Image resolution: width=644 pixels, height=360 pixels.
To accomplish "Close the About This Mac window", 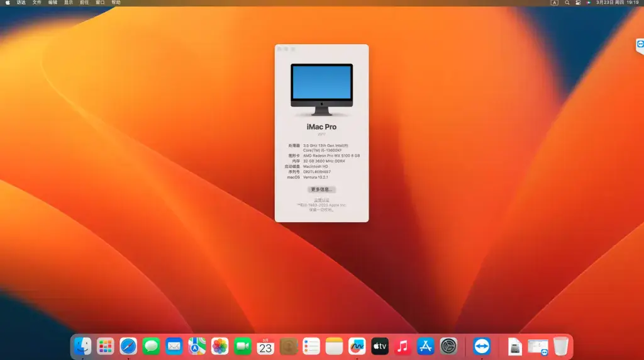I will point(280,49).
